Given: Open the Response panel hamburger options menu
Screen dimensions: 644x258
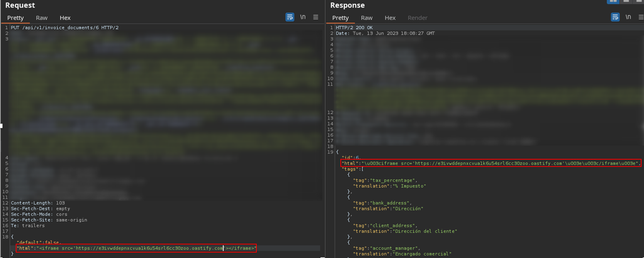Looking at the screenshot, I should 641,17.
